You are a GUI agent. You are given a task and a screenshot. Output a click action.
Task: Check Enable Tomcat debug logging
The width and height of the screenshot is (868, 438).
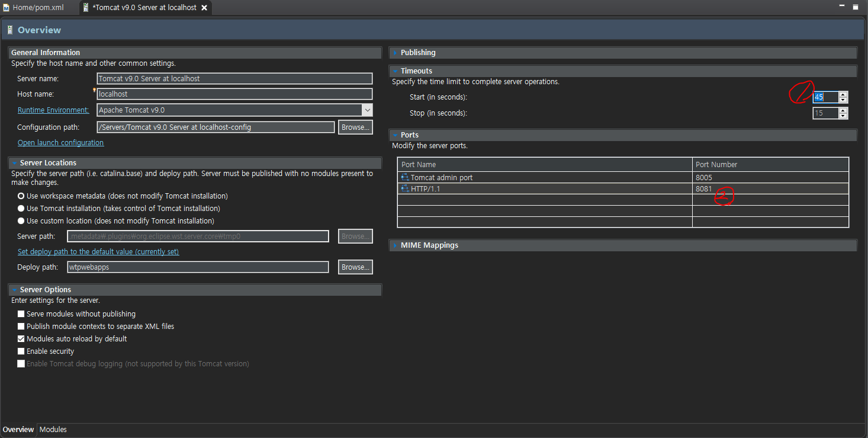click(x=21, y=363)
